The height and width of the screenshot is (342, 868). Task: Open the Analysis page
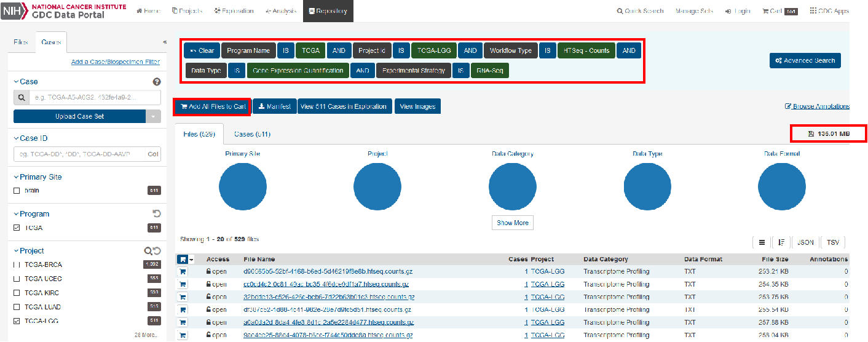click(x=280, y=11)
